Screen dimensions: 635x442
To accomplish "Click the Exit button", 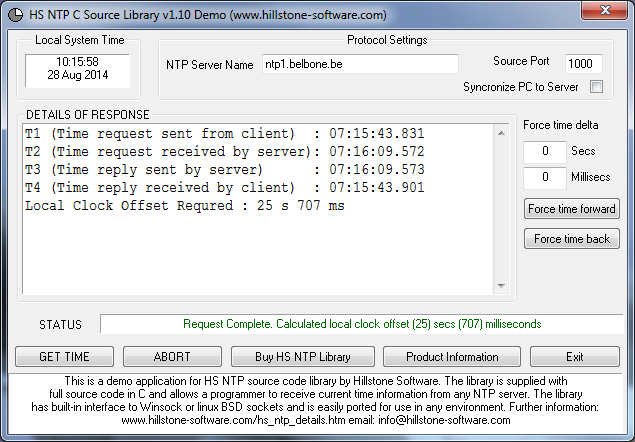I will (575, 357).
